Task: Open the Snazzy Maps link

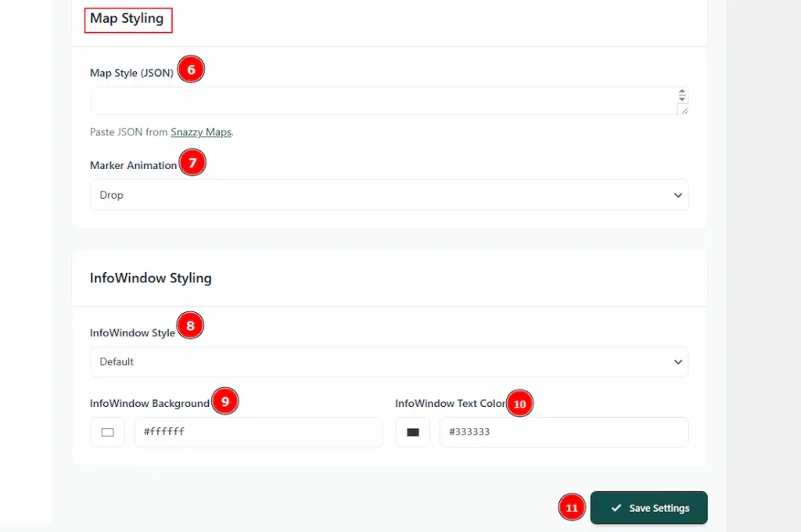Action: [201, 132]
